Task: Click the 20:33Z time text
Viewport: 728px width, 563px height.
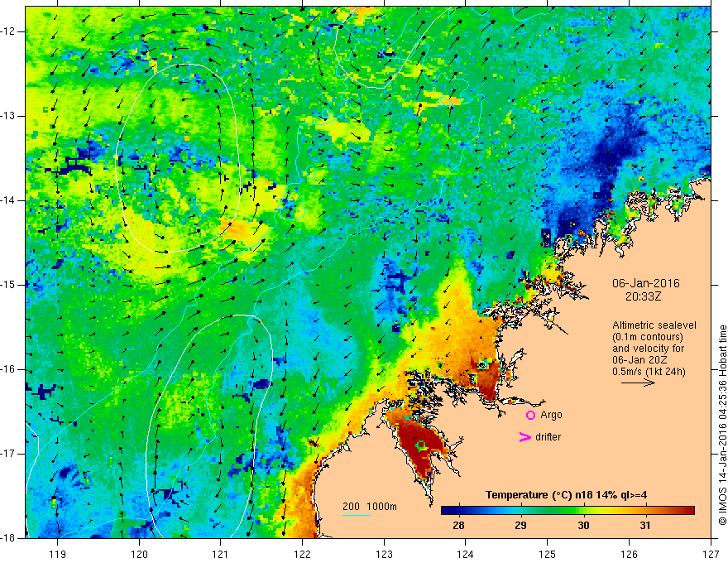Action: click(643, 296)
